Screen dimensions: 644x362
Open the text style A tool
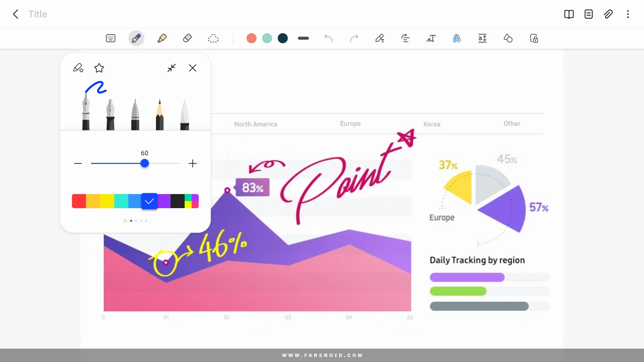coord(457,38)
